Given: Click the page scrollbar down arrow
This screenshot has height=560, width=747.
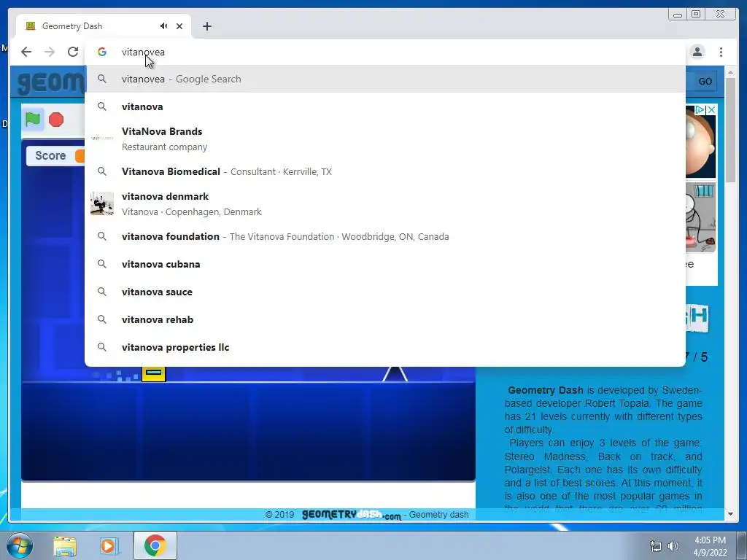Looking at the screenshot, I should click(x=730, y=514).
